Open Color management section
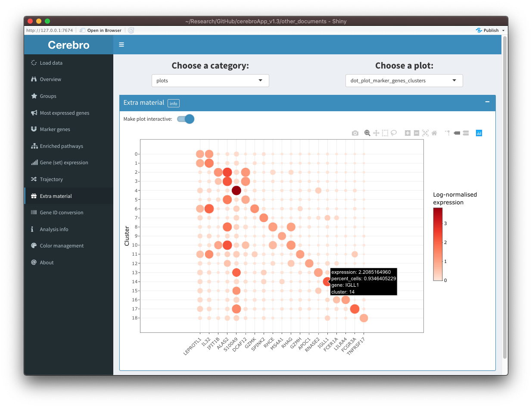The image size is (532, 407). [68, 246]
